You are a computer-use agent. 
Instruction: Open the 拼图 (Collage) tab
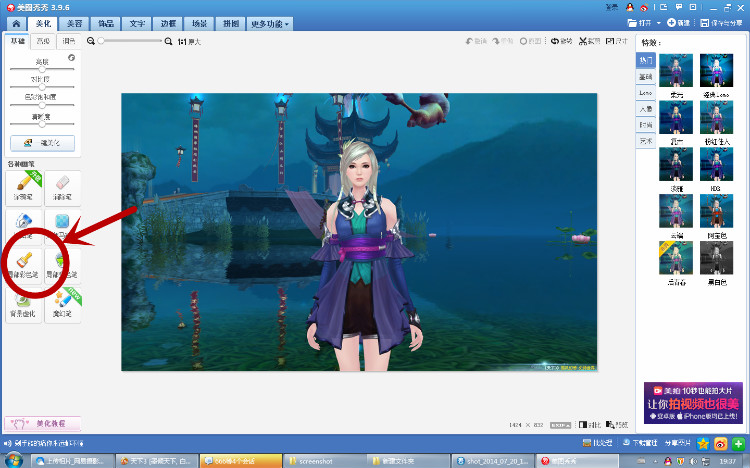pos(231,23)
